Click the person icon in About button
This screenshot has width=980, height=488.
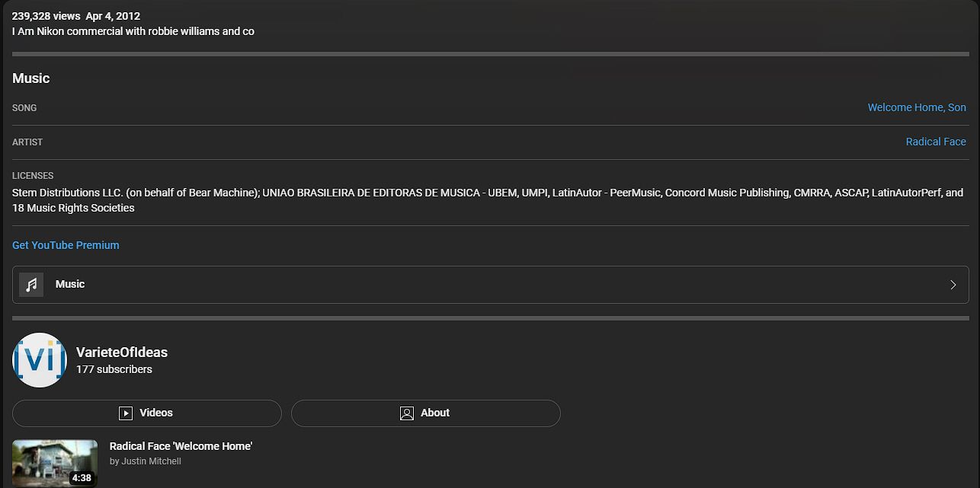pos(407,413)
